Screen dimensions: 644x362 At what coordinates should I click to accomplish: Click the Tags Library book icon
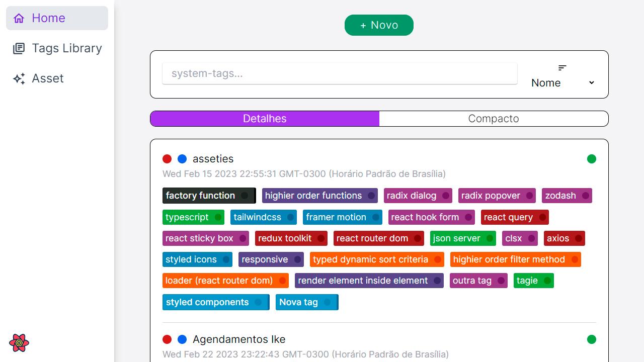coord(19,48)
